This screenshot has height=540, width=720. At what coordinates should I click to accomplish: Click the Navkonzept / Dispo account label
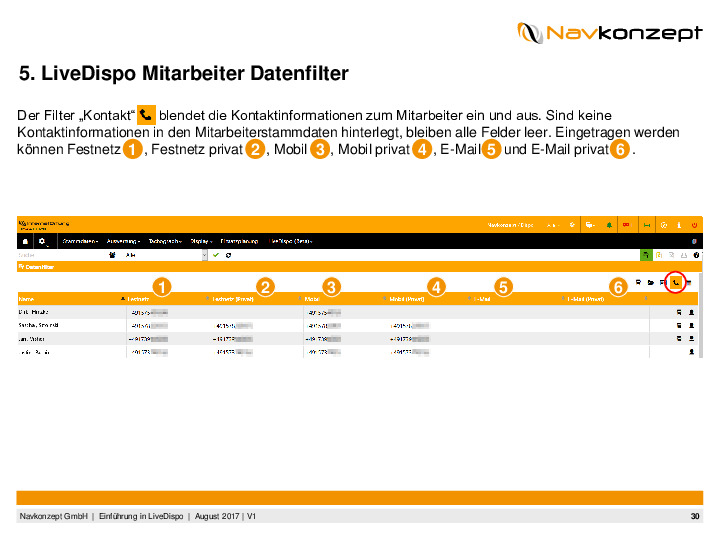point(510,225)
